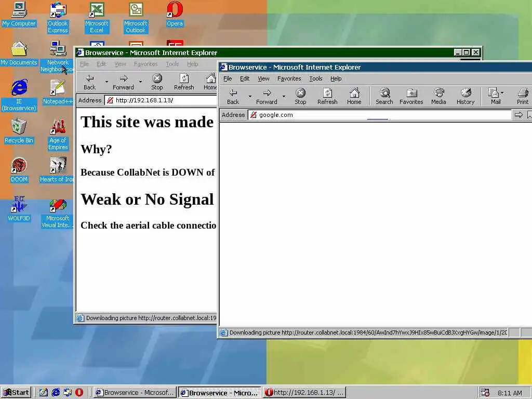Click Forward in the background Explorer window
The height and width of the screenshot is (399, 532).
coord(123,82)
